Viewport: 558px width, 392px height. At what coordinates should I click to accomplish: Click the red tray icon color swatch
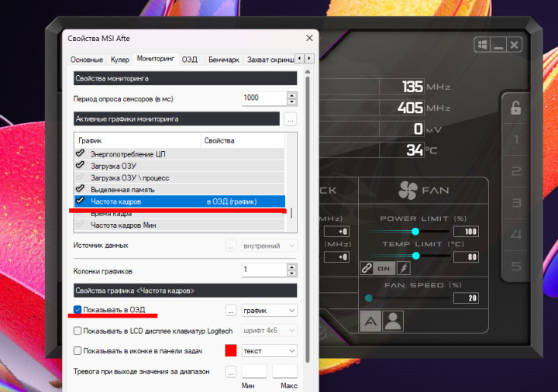230,351
